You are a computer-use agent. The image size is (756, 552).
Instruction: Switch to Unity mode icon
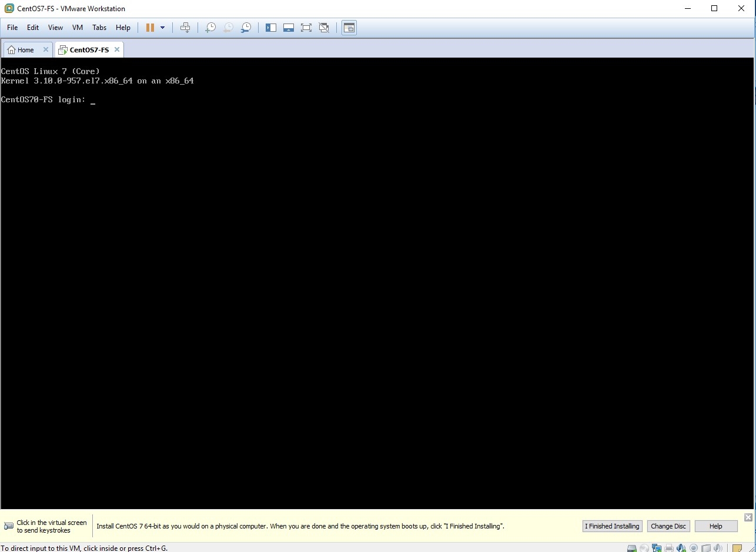(x=323, y=28)
